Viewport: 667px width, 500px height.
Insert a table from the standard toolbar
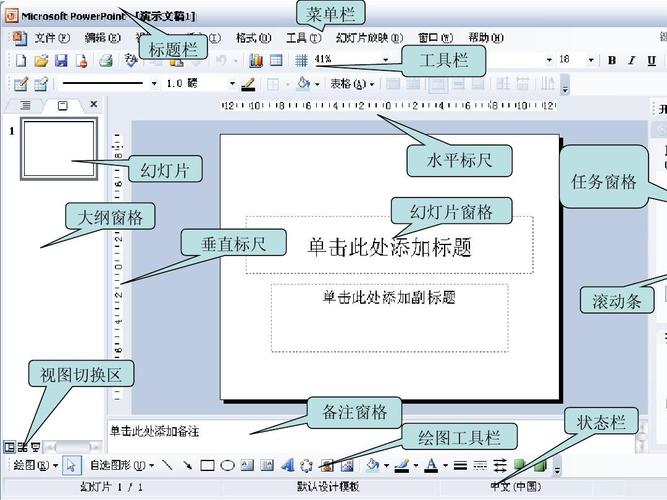coord(276,60)
